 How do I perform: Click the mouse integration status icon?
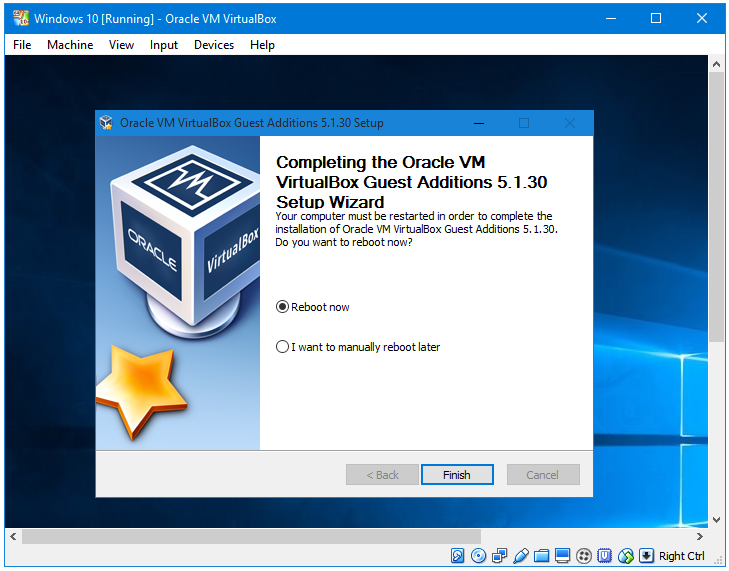coord(626,556)
